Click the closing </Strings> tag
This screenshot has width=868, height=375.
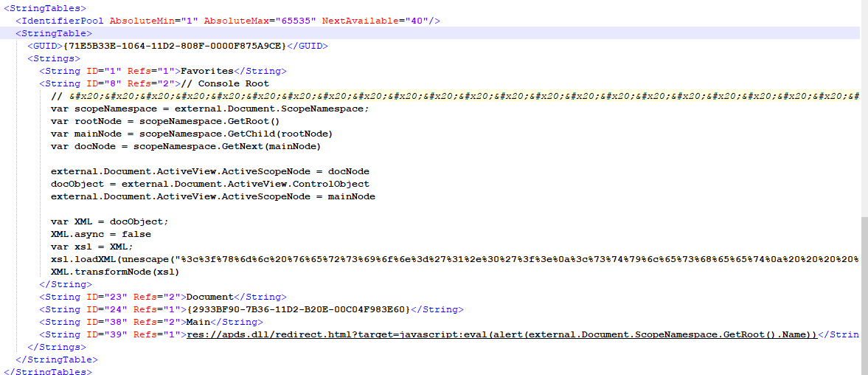pyautogui.click(x=57, y=347)
